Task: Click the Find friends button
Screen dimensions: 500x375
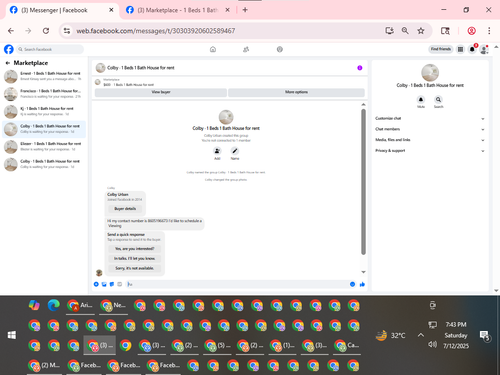Action: pyautogui.click(x=441, y=49)
